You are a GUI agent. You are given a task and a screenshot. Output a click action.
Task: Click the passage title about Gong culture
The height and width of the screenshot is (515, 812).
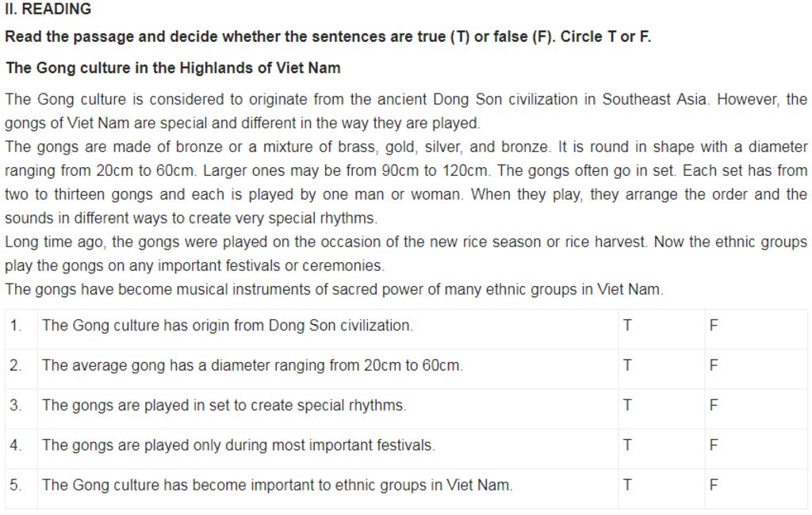(x=173, y=68)
